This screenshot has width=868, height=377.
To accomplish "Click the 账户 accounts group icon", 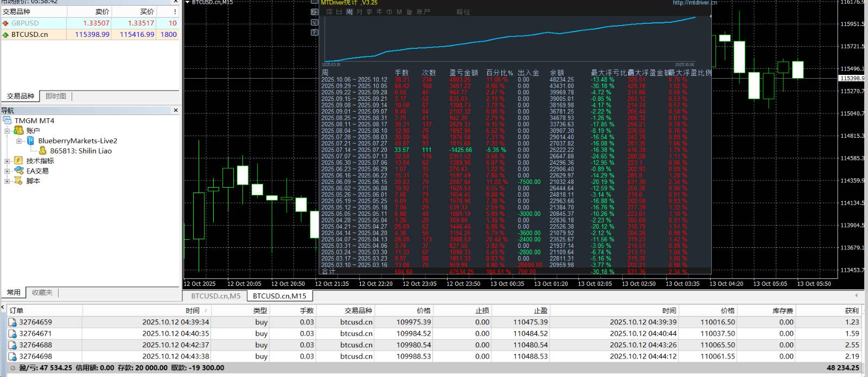I will (19, 131).
